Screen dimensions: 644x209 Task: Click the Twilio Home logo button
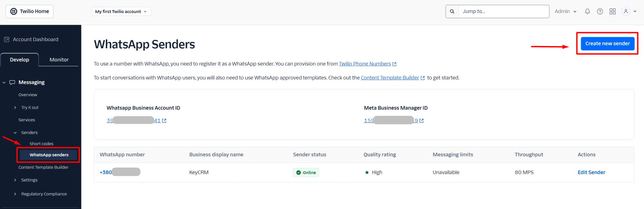pos(30,11)
